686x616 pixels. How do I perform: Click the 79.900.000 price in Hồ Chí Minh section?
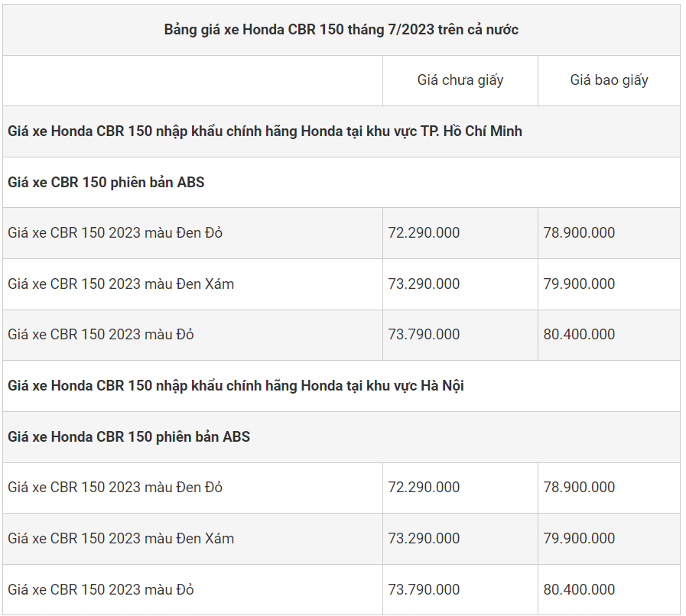(x=579, y=284)
